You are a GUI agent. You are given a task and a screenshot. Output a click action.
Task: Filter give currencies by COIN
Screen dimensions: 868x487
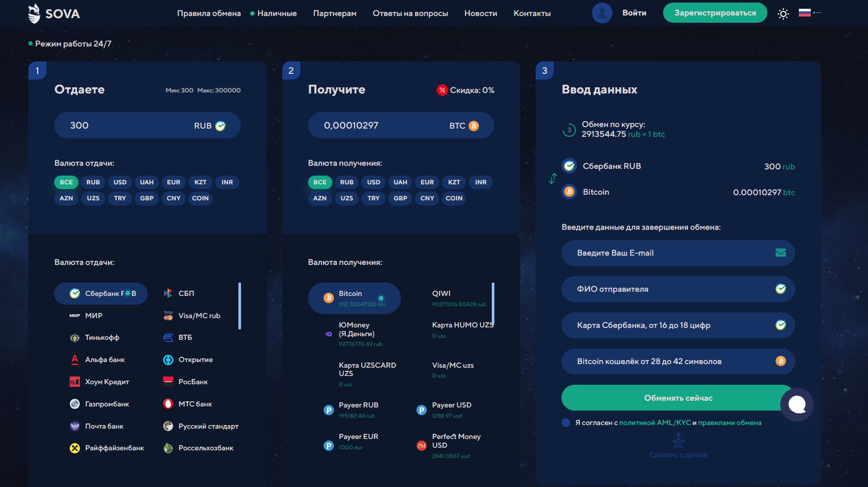point(200,198)
